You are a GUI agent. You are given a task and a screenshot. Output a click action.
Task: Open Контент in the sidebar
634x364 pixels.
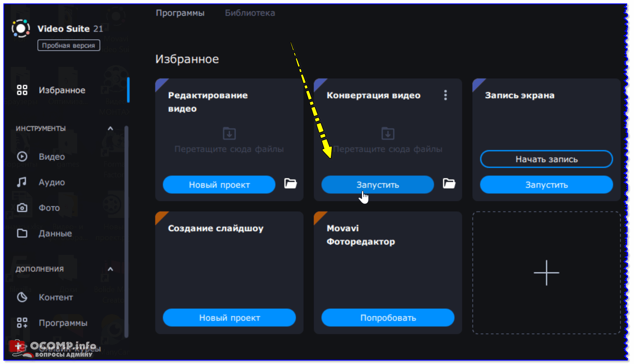[55, 298]
